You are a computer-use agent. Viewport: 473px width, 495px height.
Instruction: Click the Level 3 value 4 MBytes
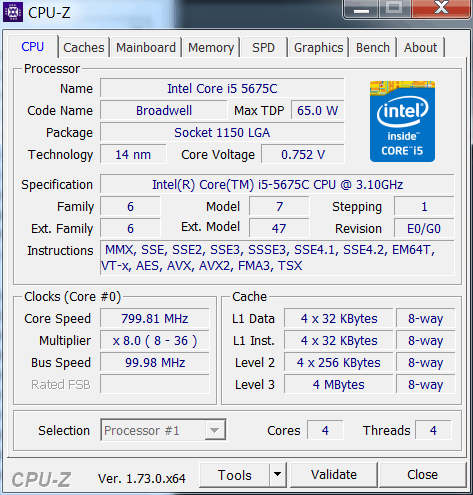coord(339,385)
